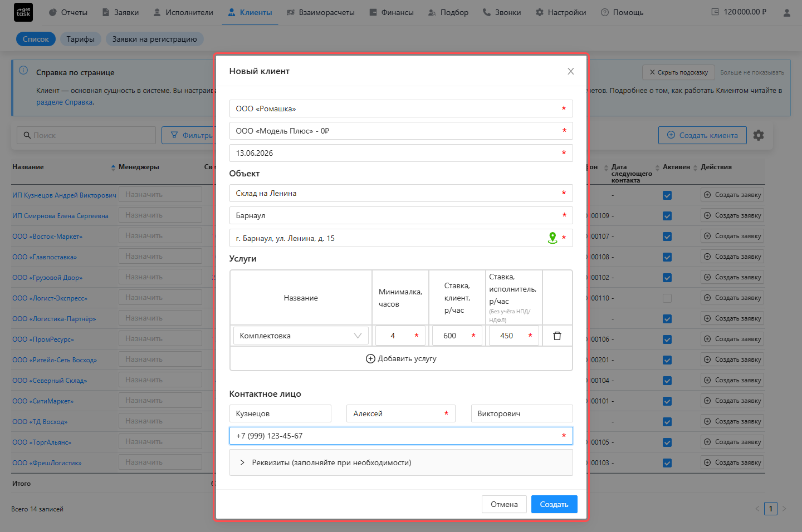Sort by Название column arrows
Image resolution: width=802 pixels, height=532 pixels.
[x=113, y=167]
